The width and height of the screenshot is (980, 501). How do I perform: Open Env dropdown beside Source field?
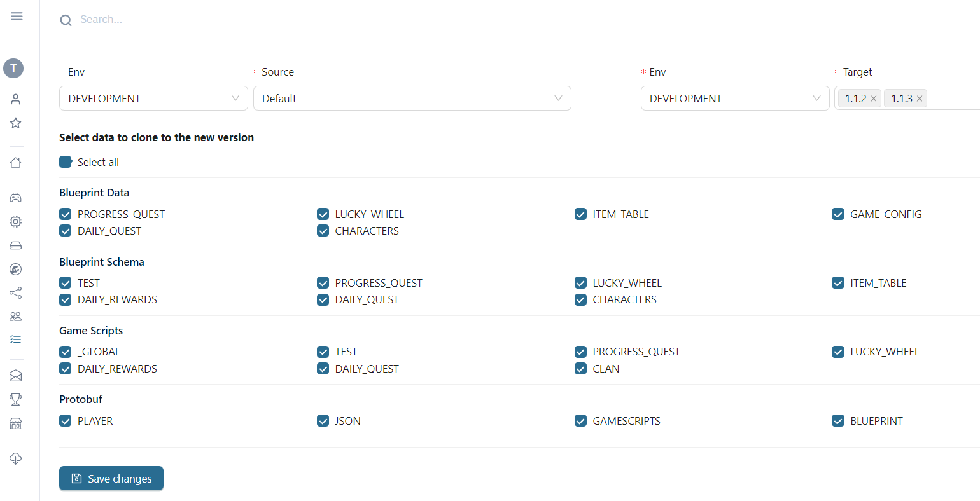(153, 99)
